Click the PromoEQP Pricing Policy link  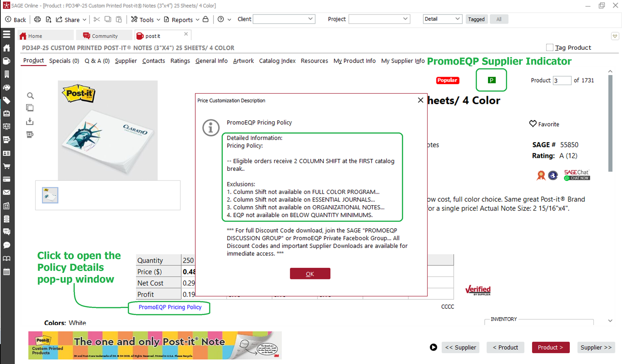point(170,307)
